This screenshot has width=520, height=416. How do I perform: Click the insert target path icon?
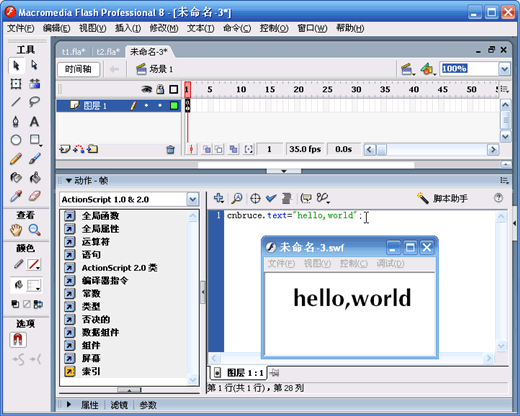[255, 198]
